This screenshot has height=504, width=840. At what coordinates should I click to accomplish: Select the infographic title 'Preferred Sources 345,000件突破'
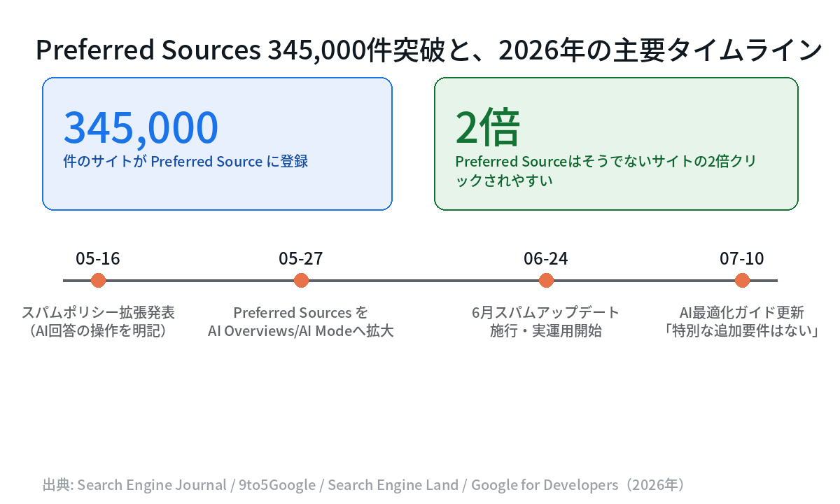point(428,50)
